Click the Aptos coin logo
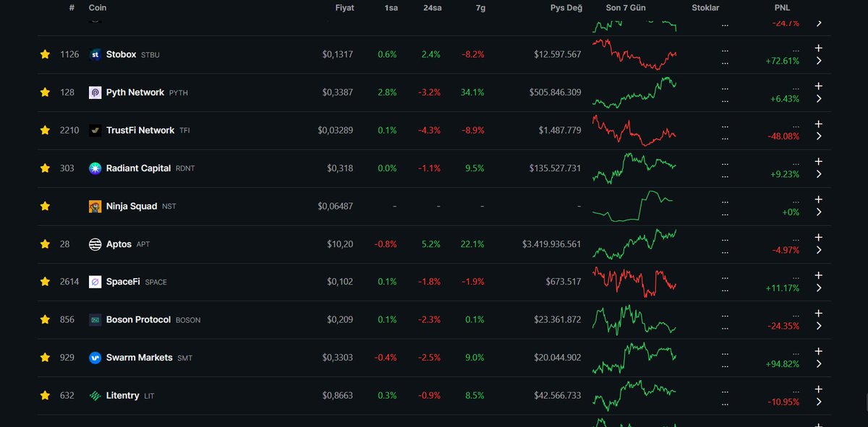This screenshot has width=868, height=427. [x=95, y=244]
